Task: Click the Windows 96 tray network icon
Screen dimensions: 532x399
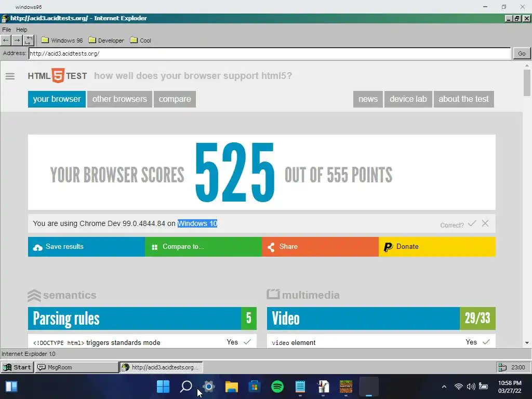Action: [502, 367]
